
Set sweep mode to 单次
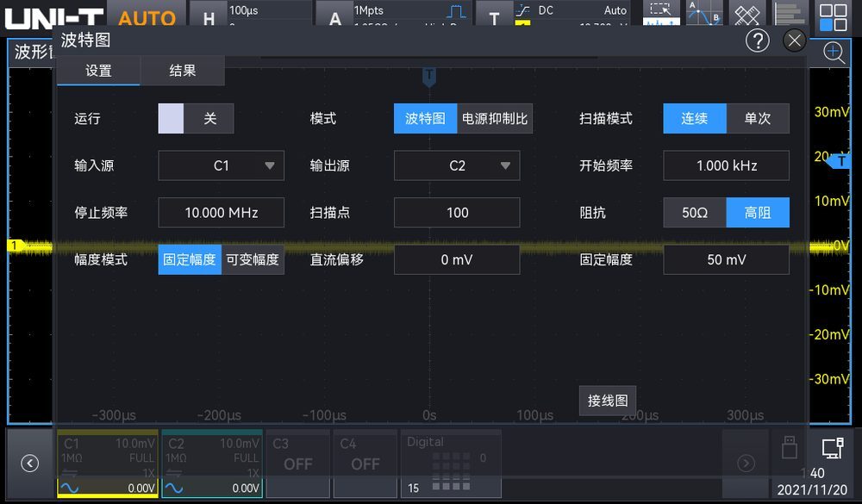coord(758,119)
